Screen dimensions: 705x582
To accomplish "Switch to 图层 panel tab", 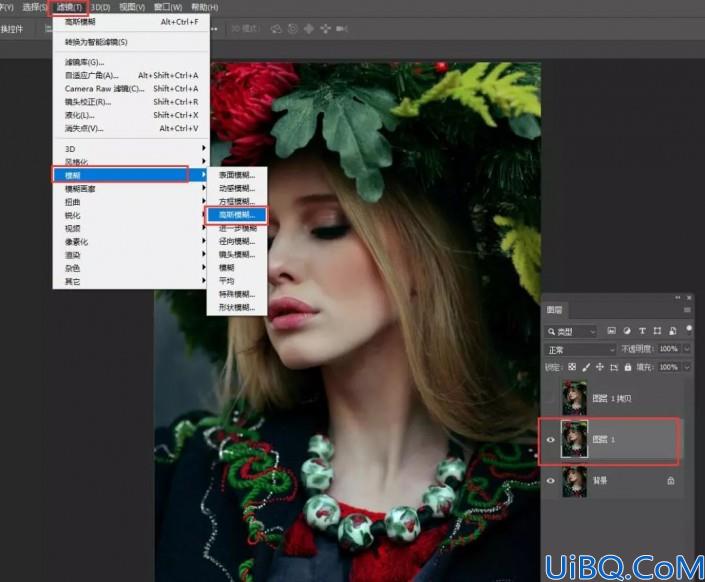I will 555,310.
